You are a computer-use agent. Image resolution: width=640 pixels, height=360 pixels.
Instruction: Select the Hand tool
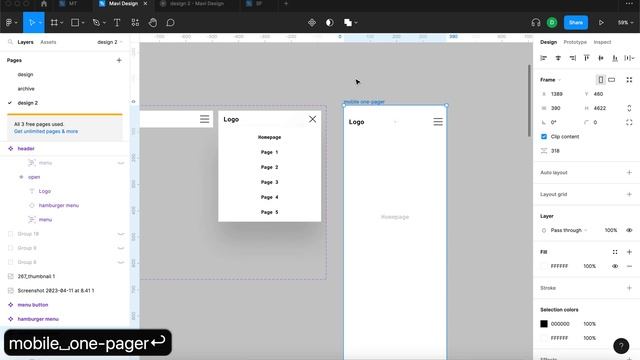(153, 23)
